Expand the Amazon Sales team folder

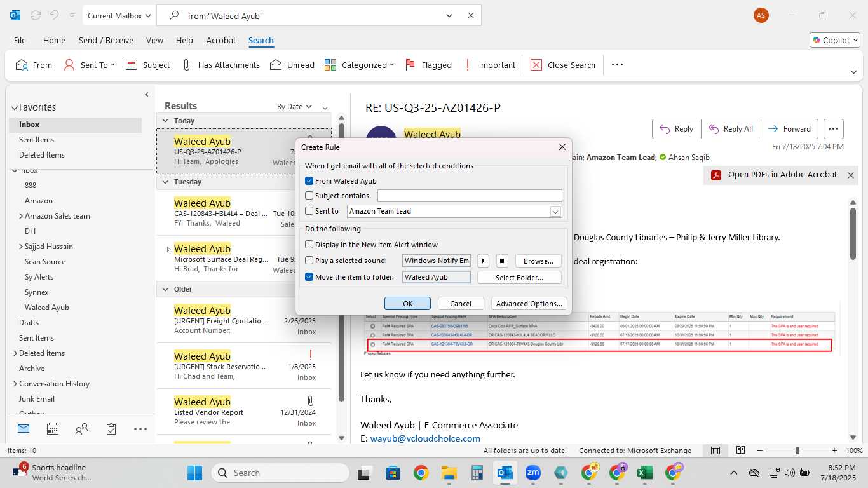[21, 216]
